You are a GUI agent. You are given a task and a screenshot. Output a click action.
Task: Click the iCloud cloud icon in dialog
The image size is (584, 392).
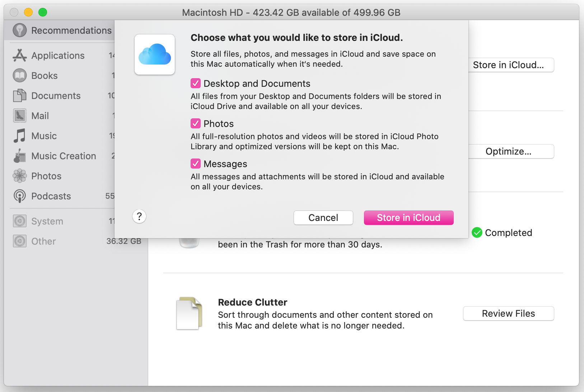click(x=155, y=55)
